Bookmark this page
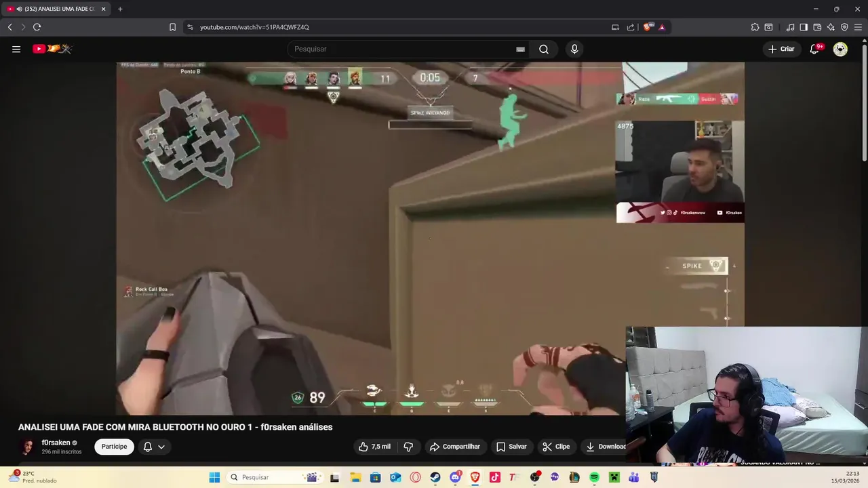 (x=172, y=27)
